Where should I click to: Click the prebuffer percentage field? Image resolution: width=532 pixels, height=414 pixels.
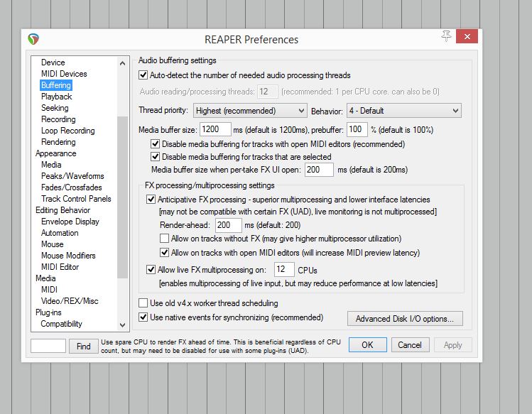357,129
